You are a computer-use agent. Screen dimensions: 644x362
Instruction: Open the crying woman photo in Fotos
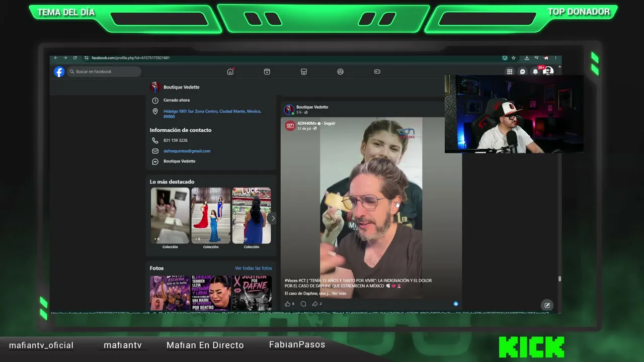point(211,293)
